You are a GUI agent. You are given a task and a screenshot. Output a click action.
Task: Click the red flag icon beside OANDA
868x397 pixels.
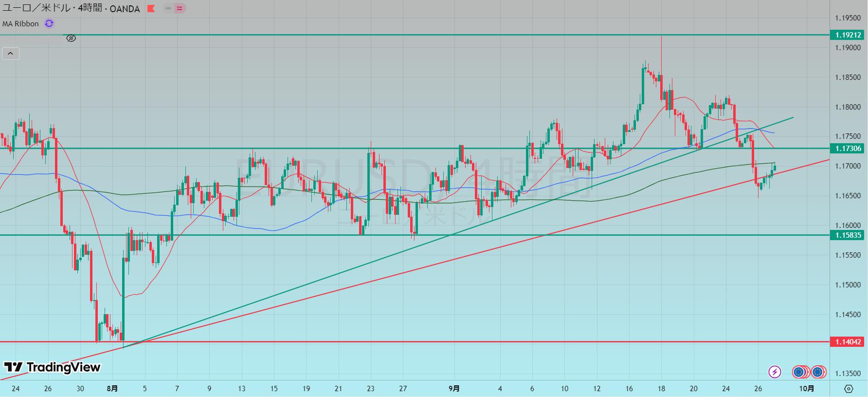click(151, 9)
